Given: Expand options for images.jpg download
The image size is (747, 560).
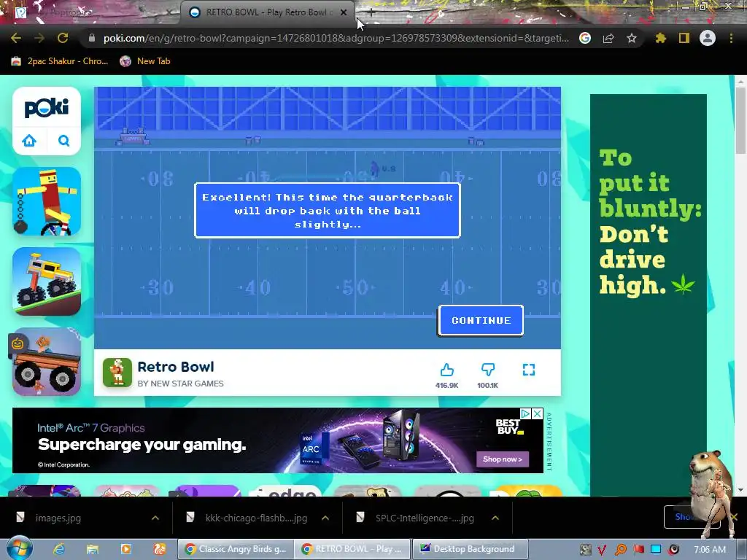Looking at the screenshot, I should click(x=155, y=518).
